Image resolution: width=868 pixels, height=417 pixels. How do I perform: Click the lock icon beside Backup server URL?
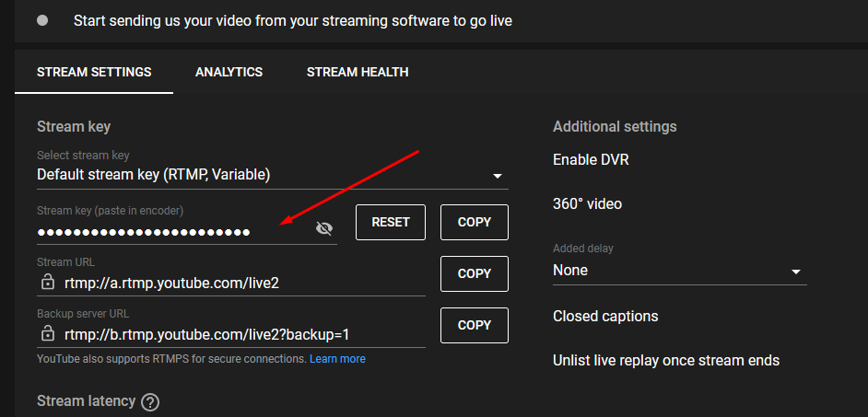pos(48,333)
